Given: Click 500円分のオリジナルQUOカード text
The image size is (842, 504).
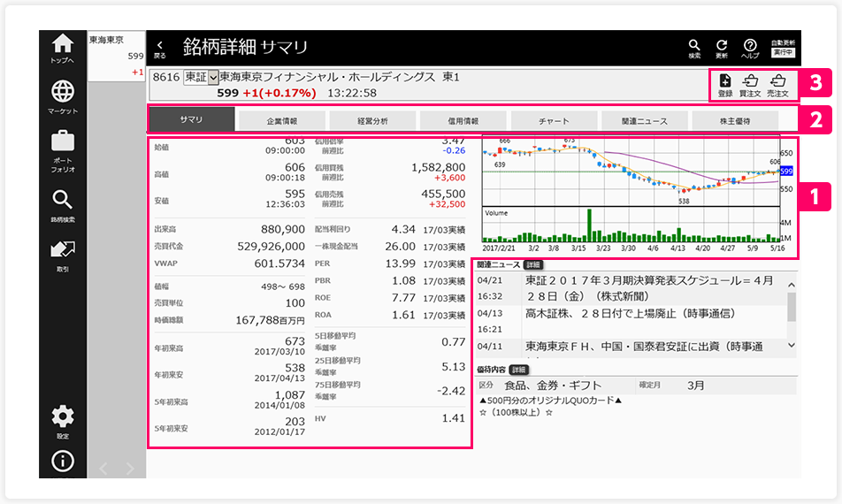Looking at the screenshot, I should click(550, 401).
